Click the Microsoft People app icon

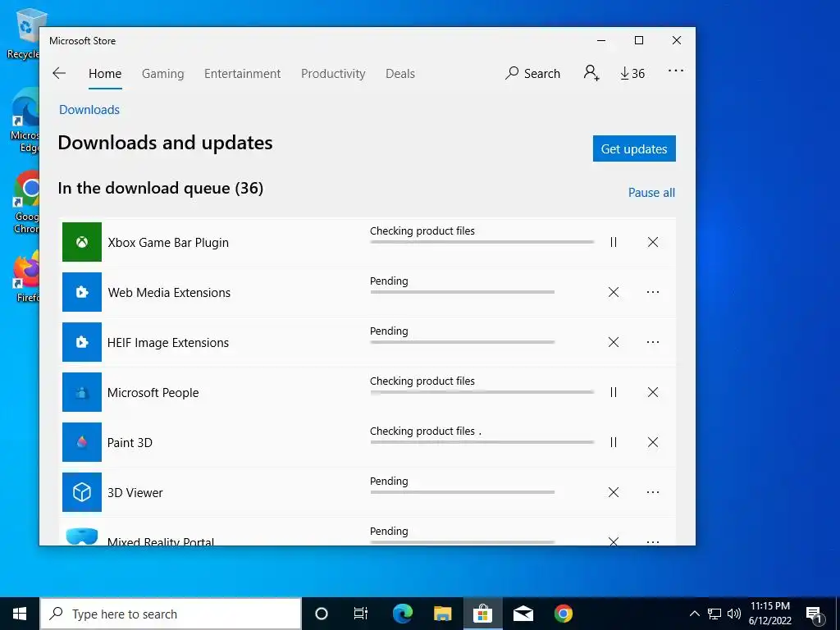(82, 392)
